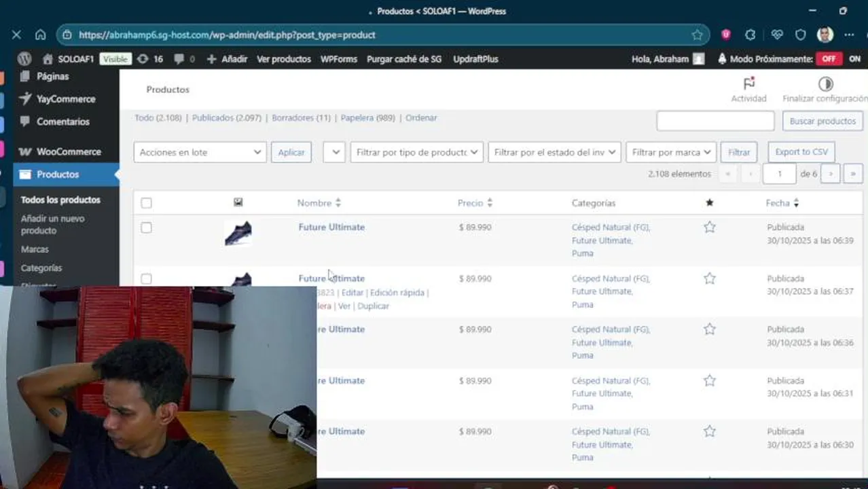Bookmark page with star icon in address bar
The width and height of the screenshot is (868, 489).
coord(697,35)
